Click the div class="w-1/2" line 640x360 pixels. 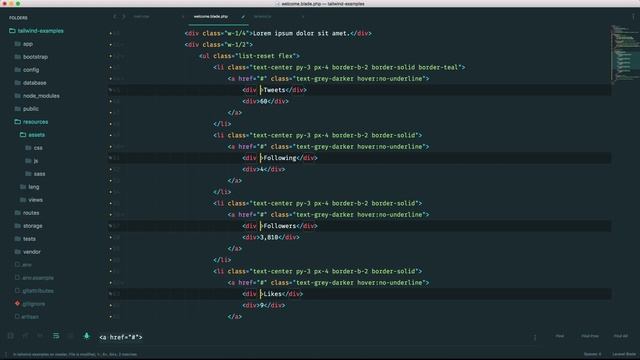[x=219, y=44]
